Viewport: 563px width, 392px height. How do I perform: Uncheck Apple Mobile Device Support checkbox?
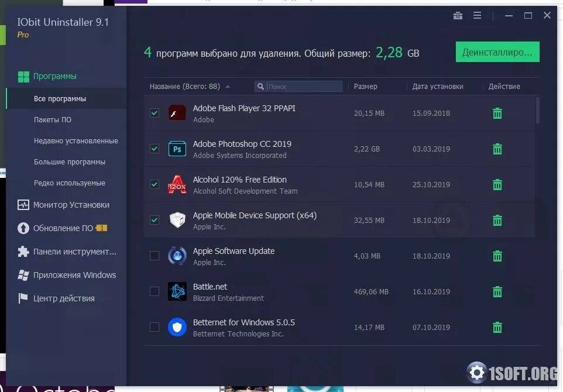point(155,219)
